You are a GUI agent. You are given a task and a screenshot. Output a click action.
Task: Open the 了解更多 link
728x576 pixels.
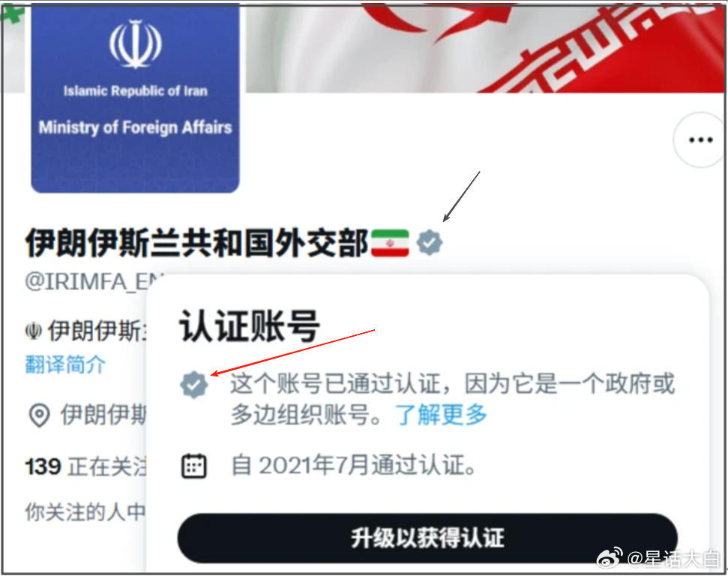441,414
